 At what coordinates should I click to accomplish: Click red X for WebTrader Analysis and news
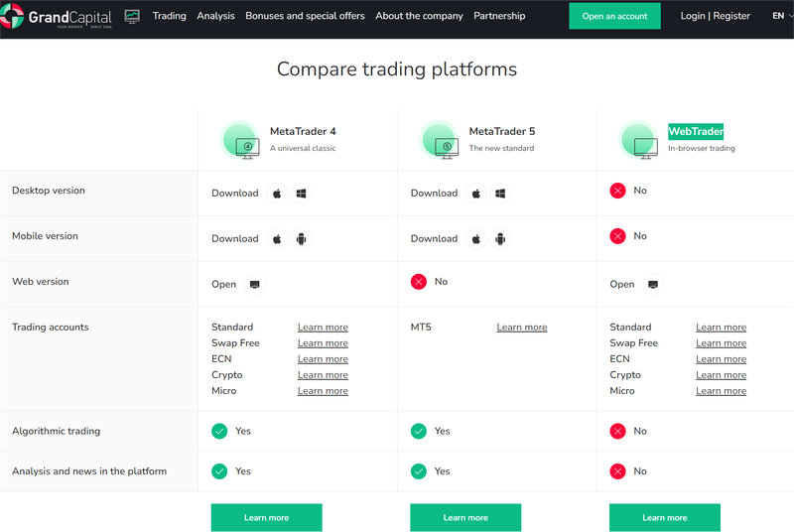point(617,471)
